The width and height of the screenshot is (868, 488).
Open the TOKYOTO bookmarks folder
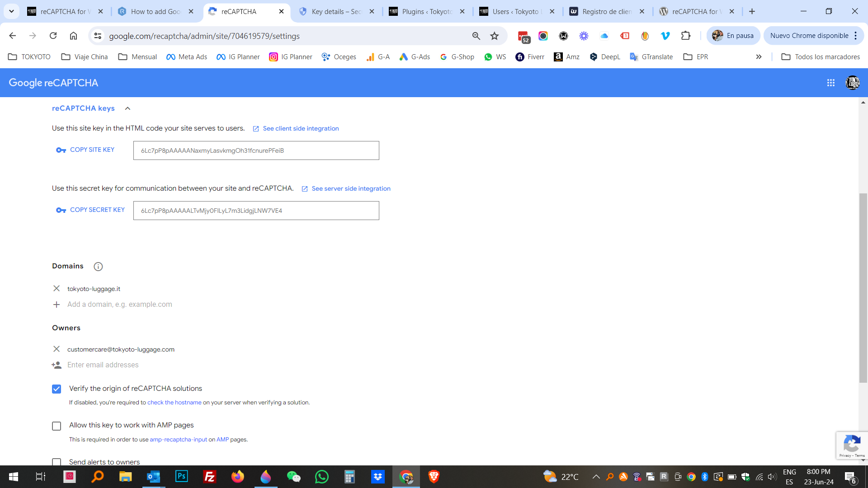(x=29, y=57)
